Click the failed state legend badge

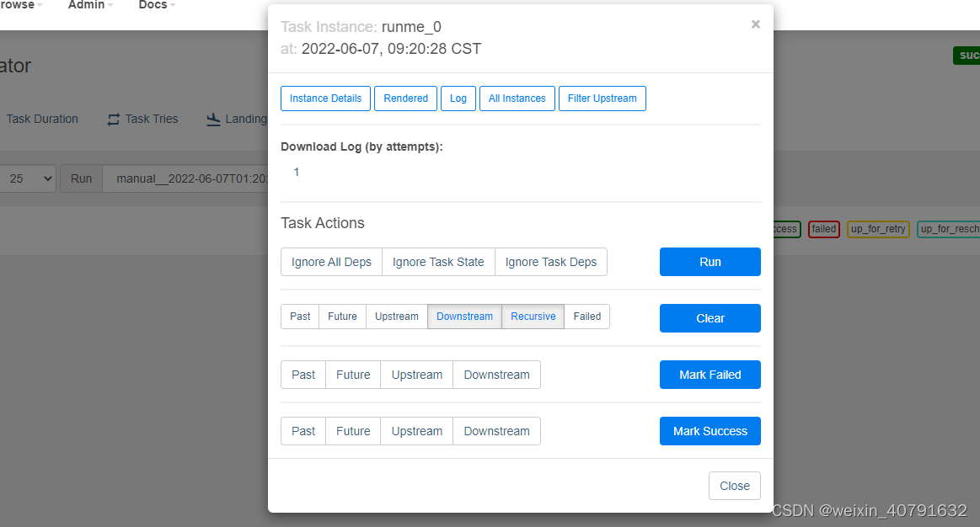pos(824,229)
